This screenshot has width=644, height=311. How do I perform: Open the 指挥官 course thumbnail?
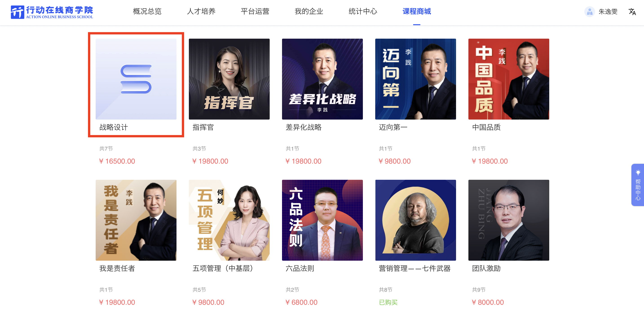pos(229,79)
